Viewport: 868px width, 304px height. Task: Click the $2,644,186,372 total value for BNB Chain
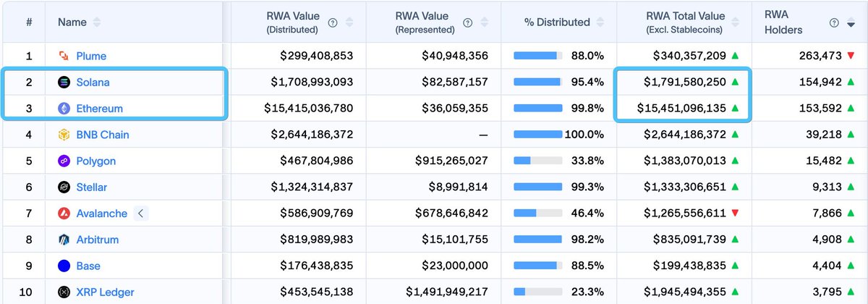[685, 135]
